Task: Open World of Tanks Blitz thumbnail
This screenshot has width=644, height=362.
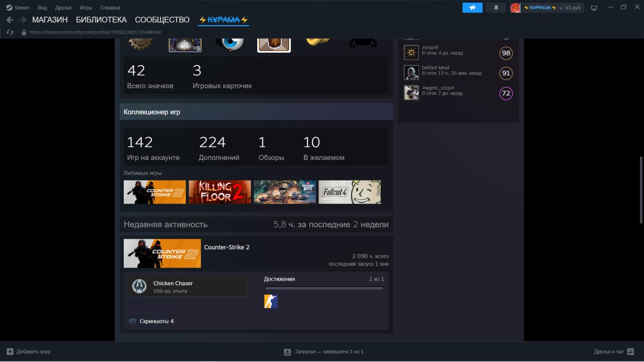Action: (x=285, y=192)
